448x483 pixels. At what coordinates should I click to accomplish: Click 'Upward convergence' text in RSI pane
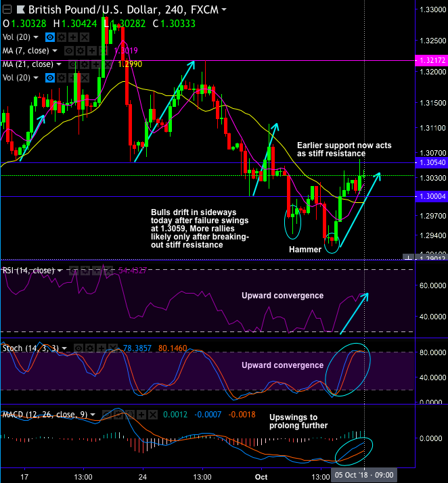[x=283, y=296]
